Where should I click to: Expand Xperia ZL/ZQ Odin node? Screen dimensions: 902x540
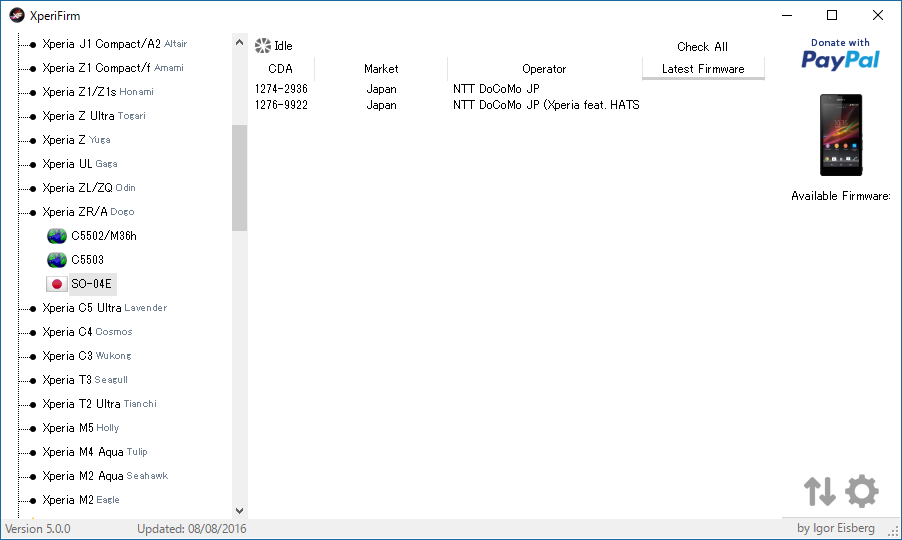point(32,189)
